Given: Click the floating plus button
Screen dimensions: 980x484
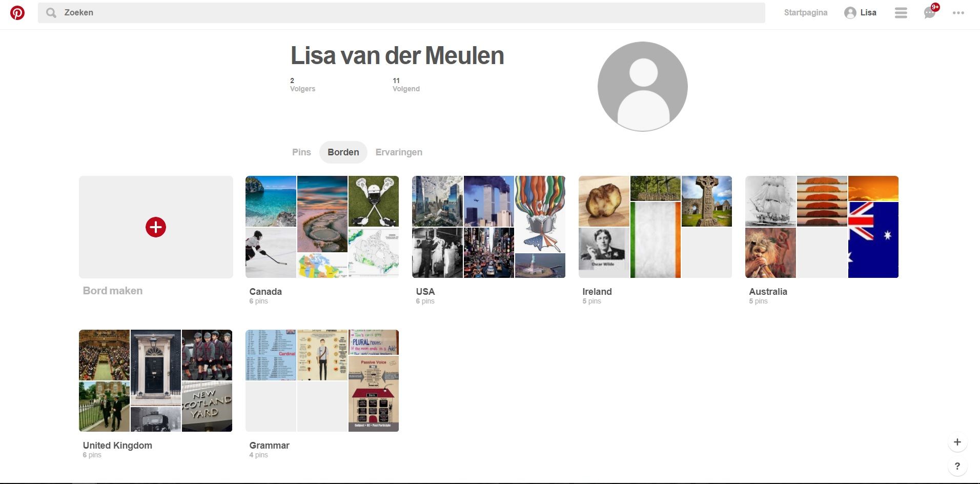Looking at the screenshot, I should [x=957, y=442].
